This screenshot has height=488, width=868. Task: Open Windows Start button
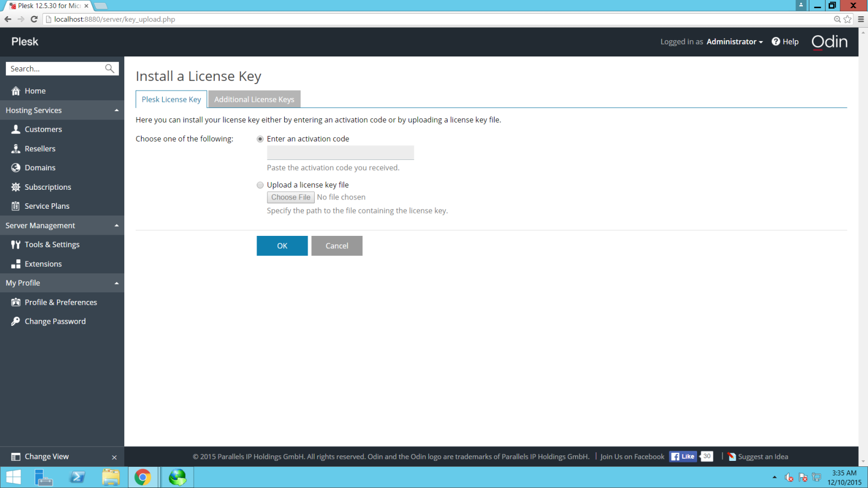click(x=13, y=477)
